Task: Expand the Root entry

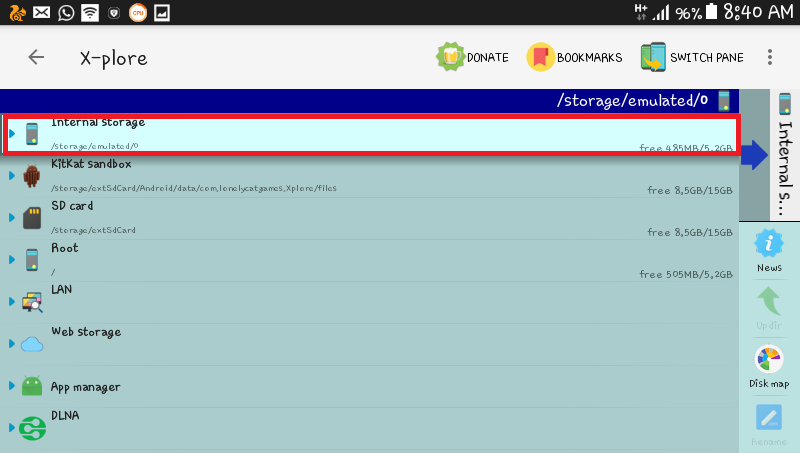Action: coord(12,260)
